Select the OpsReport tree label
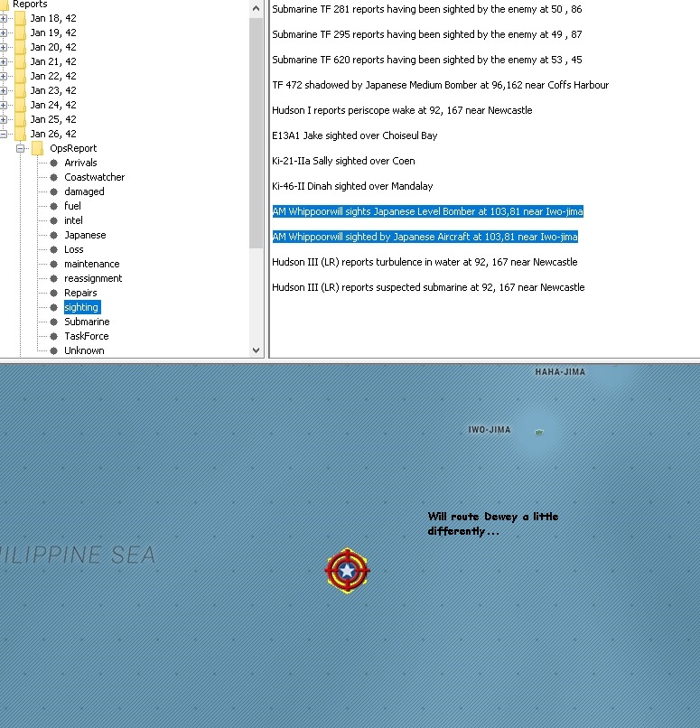Viewport: 700px width, 728px height. [73, 148]
